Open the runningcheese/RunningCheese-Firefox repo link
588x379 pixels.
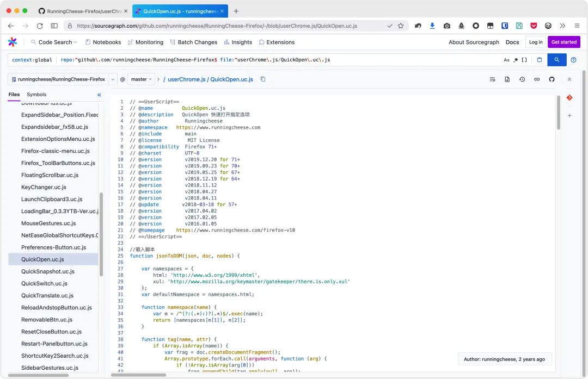[x=58, y=79]
